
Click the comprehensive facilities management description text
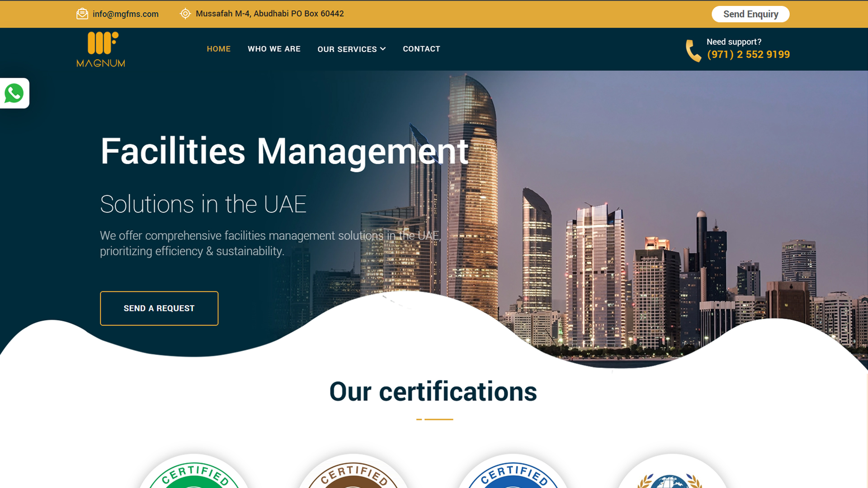pyautogui.click(x=270, y=244)
